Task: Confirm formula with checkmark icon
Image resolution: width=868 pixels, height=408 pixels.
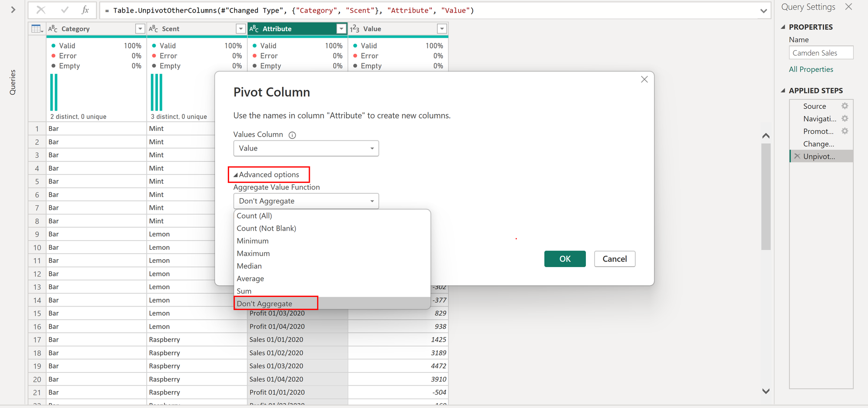Action: point(65,10)
